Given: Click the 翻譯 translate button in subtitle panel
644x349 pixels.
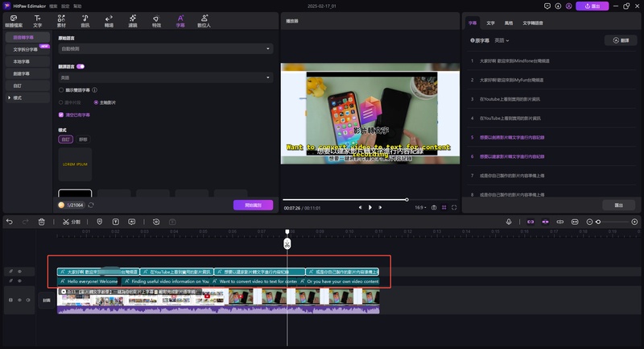Looking at the screenshot, I should (621, 40).
